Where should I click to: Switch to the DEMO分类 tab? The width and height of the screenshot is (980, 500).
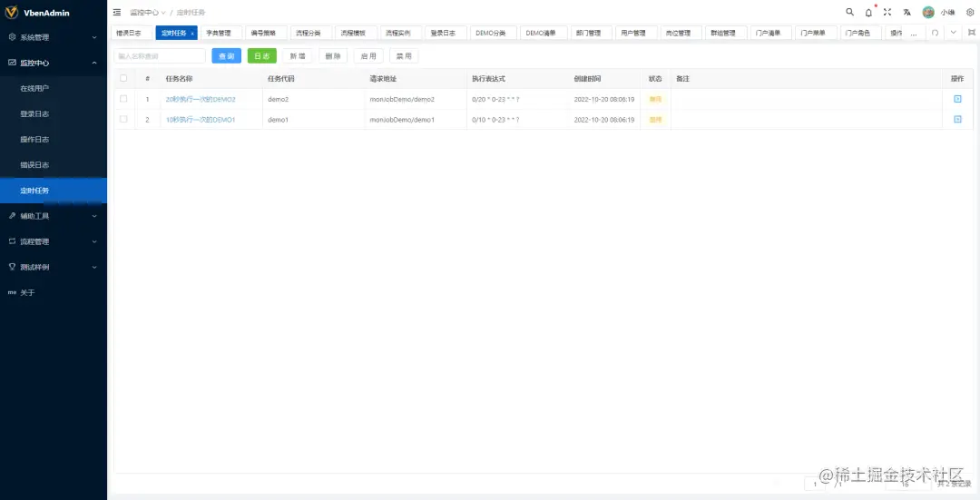click(x=491, y=34)
